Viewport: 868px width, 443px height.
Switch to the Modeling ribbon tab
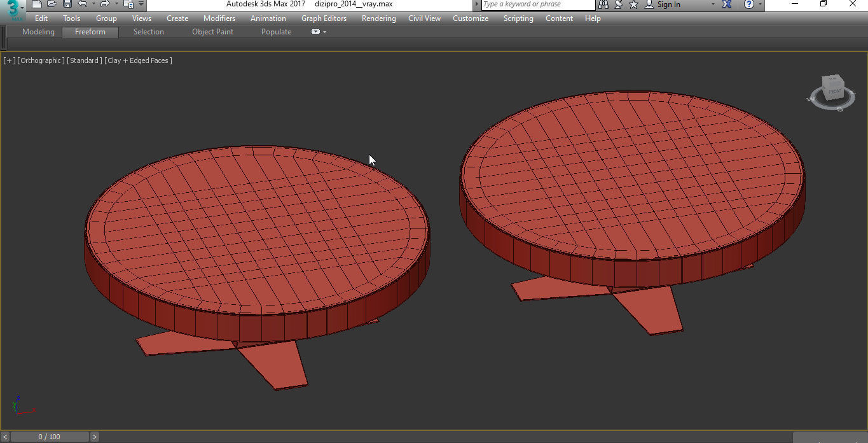[x=38, y=32]
